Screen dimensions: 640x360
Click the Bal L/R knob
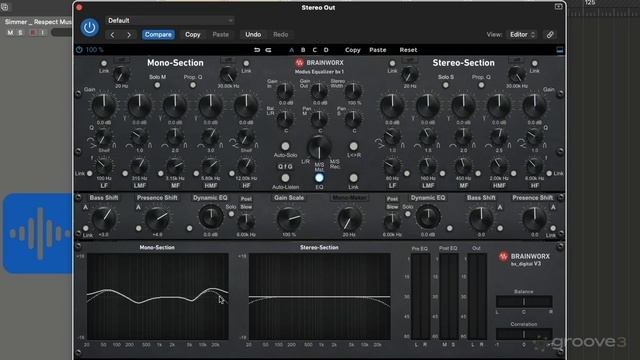[x=285, y=119]
